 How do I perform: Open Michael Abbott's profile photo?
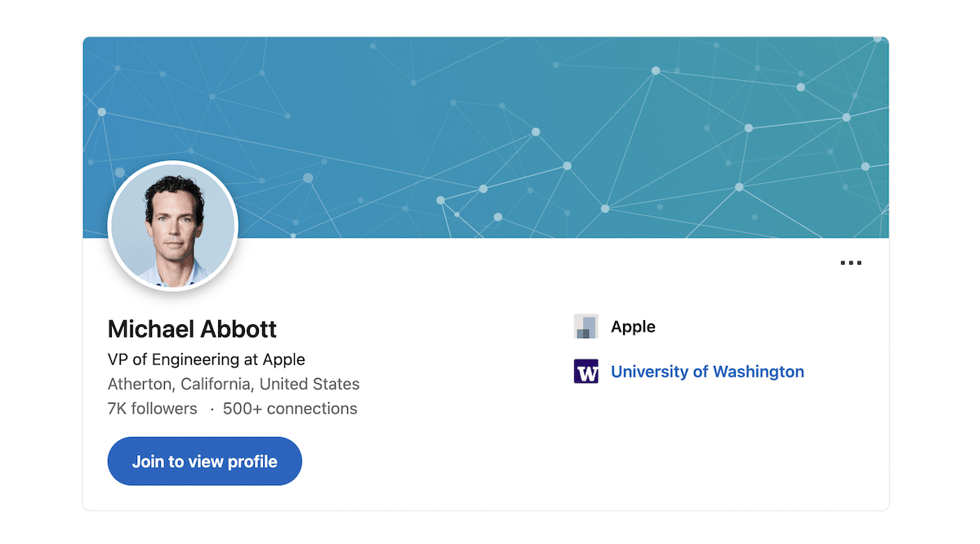(x=173, y=225)
